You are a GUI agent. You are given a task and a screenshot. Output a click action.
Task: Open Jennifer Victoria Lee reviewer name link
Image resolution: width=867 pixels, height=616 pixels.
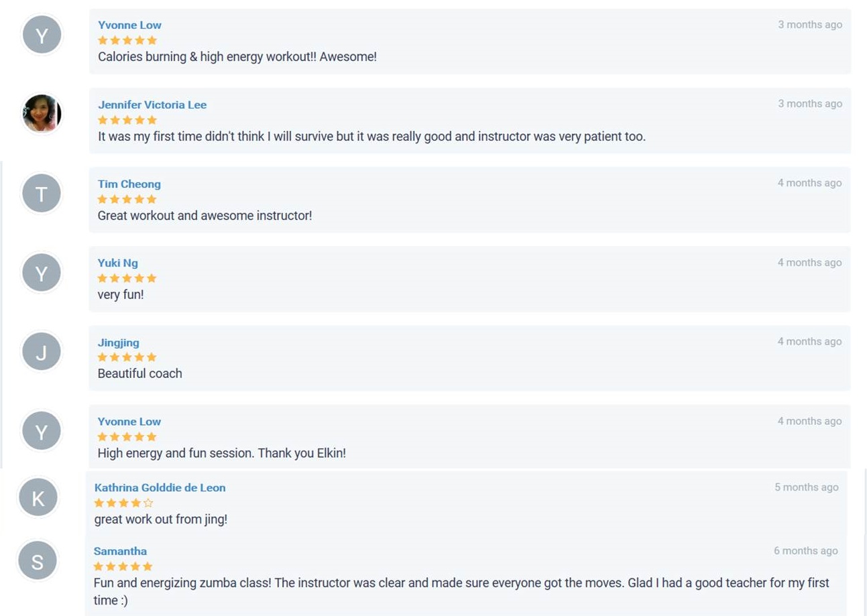click(x=152, y=105)
